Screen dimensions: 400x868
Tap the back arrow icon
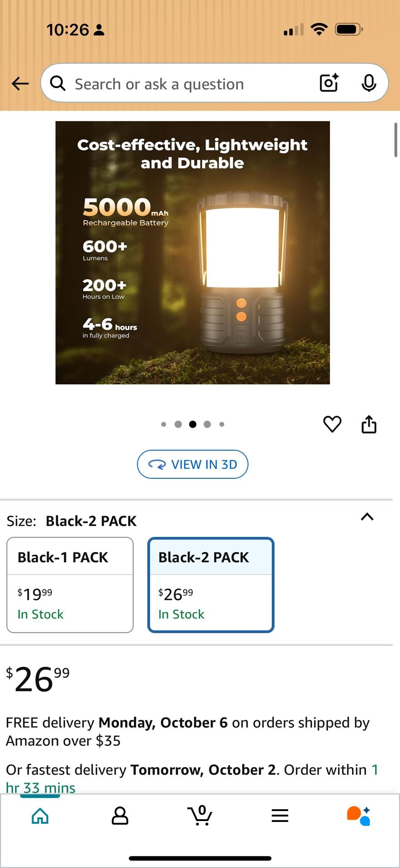coord(20,84)
